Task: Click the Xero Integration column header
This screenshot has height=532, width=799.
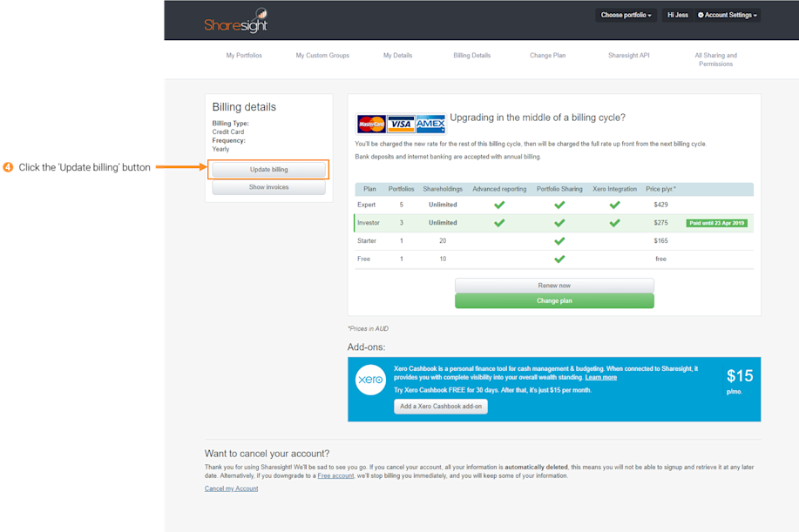Action: click(x=614, y=189)
